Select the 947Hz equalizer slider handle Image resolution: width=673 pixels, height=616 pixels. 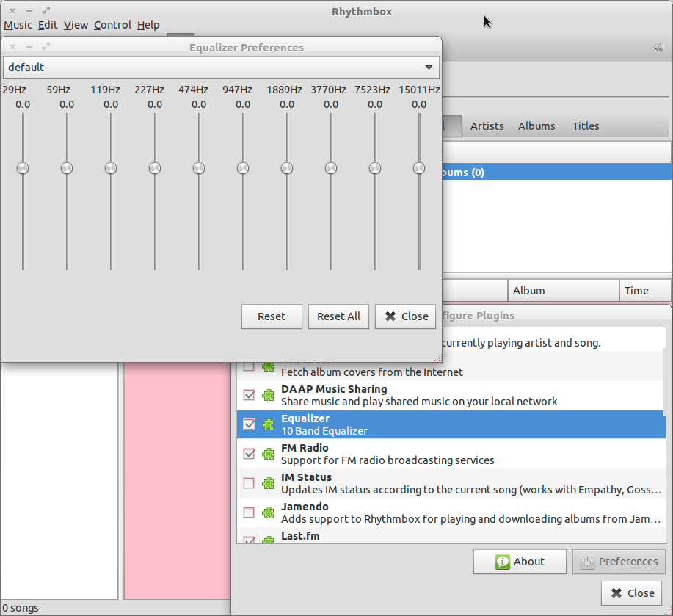click(243, 168)
